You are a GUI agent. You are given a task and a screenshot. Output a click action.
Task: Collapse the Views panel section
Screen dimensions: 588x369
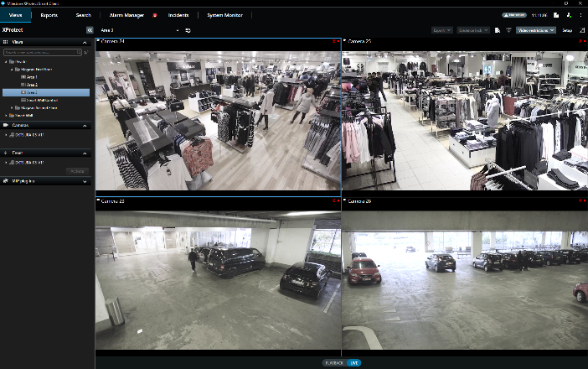pyautogui.click(x=85, y=41)
